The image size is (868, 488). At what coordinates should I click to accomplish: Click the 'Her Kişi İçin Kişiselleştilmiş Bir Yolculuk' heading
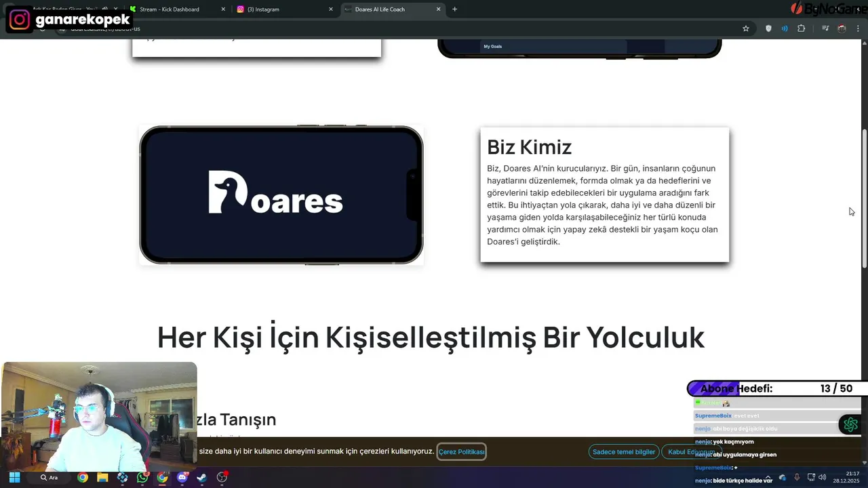(x=431, y=337)
